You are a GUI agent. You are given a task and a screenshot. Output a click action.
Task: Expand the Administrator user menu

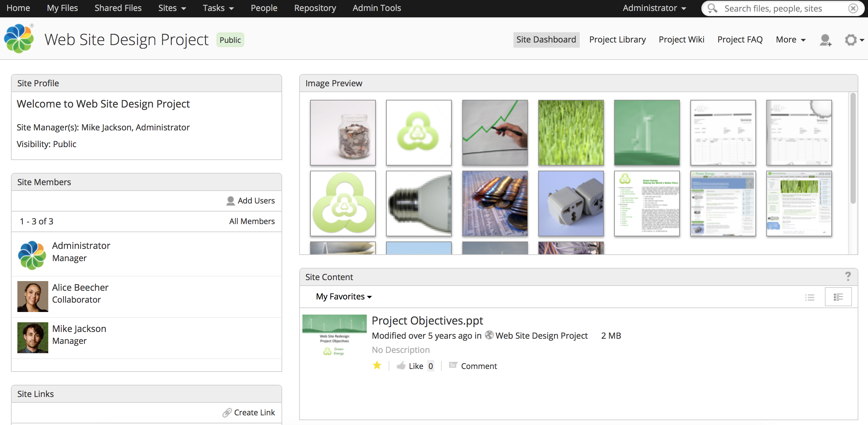(x=654, y=8)
